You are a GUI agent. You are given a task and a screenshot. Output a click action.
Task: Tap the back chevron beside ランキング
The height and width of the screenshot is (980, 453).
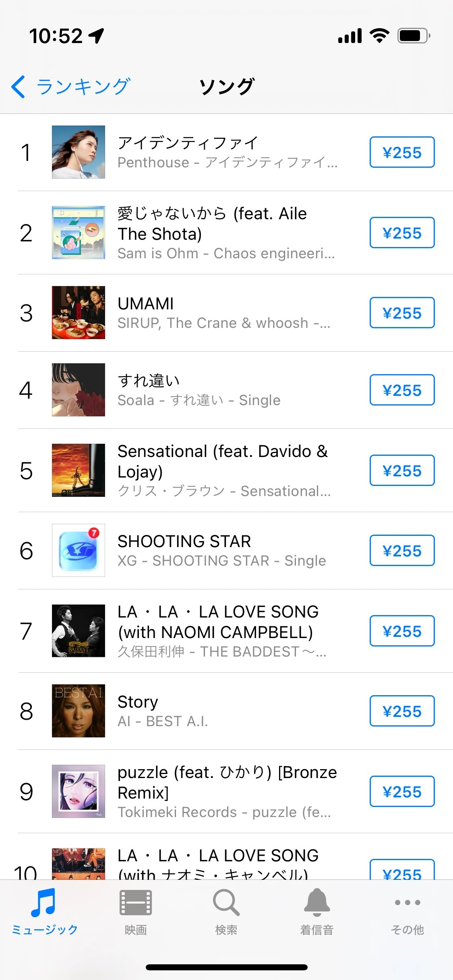[x=18, y=86]
